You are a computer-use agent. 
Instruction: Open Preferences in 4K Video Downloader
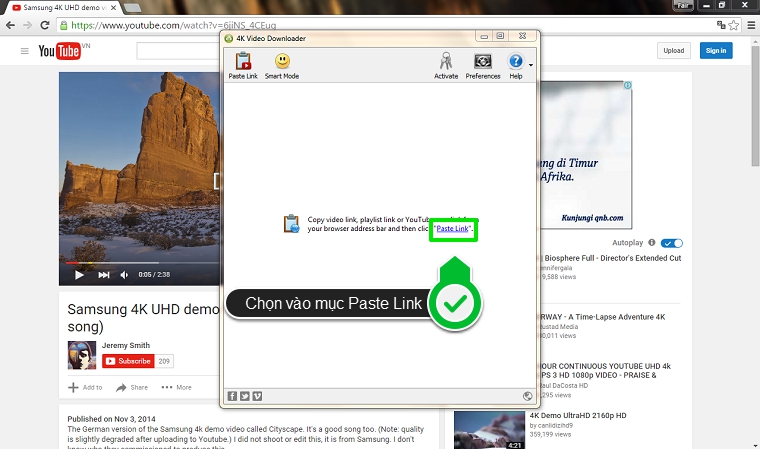click(x=483, y=63)
